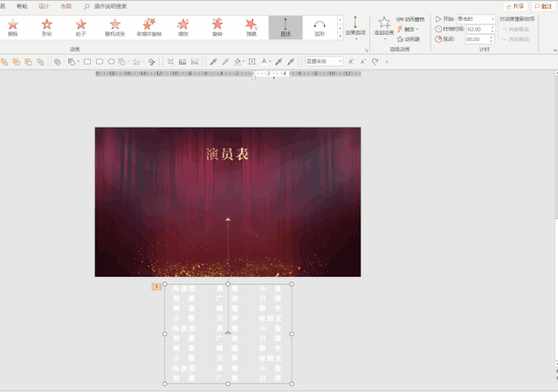Image resolution: width=558 pixels, height=392 pixels.
Task: Insert a rounded rectangle shape
Action: point(100,62)
